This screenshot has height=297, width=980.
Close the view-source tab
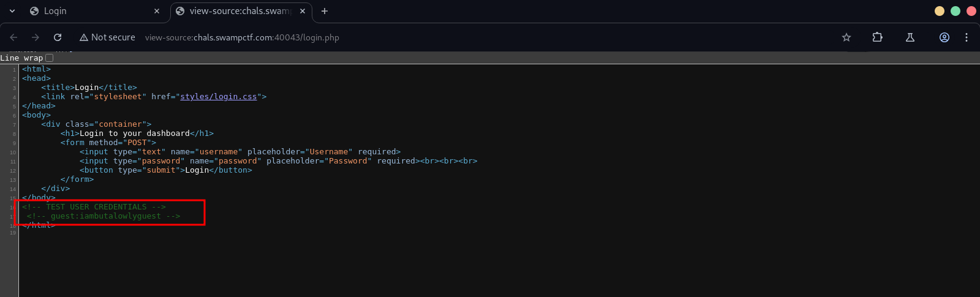coord(303,11)
